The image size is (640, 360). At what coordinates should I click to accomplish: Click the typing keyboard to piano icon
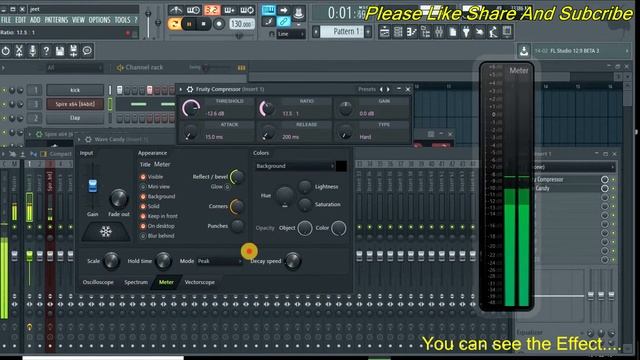(268, 10)
